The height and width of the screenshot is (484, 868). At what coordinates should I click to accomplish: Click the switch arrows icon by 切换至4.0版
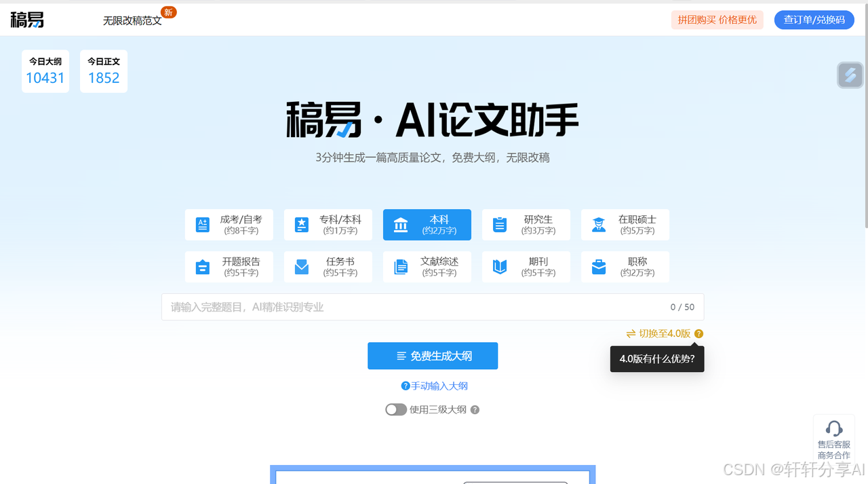coord(631,334)
